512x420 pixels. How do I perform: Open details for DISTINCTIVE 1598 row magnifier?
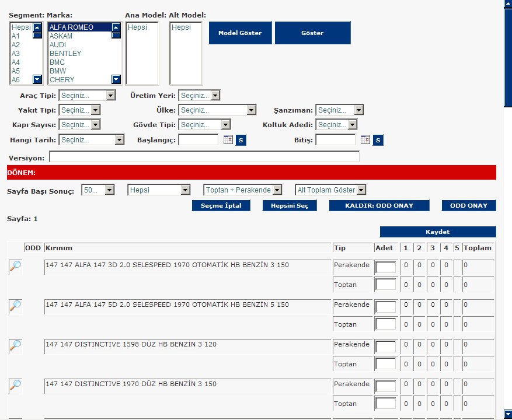[15, 346]
